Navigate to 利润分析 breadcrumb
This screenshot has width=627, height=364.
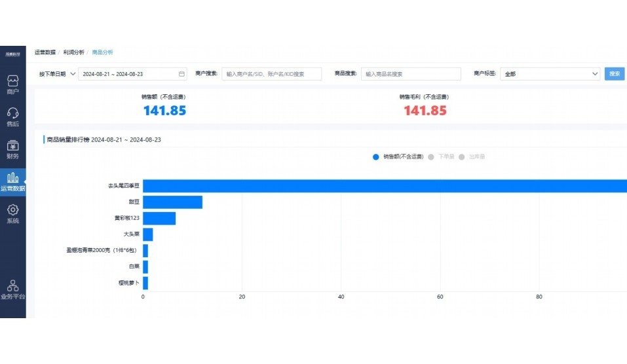click(x=73, y=52)
